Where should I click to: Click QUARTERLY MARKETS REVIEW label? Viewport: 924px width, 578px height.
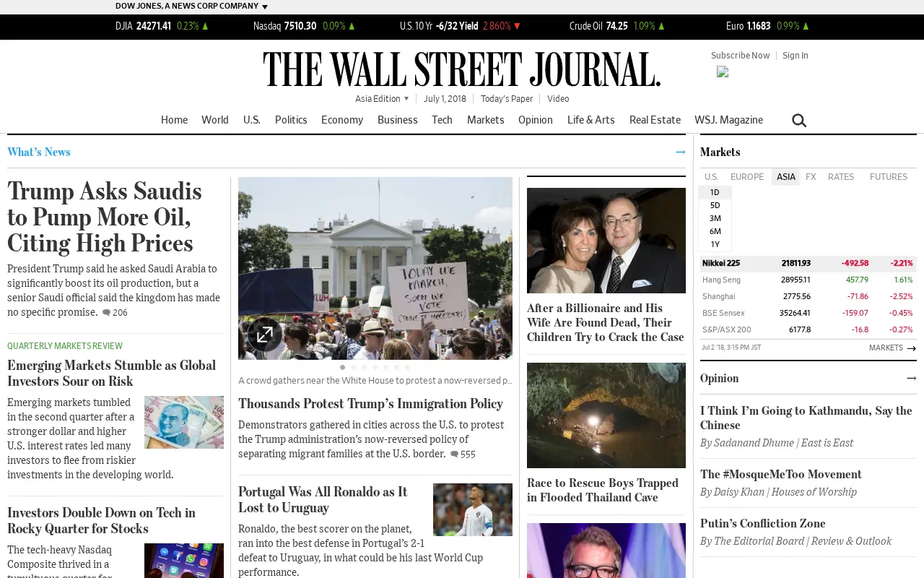(x=65, y=346)
